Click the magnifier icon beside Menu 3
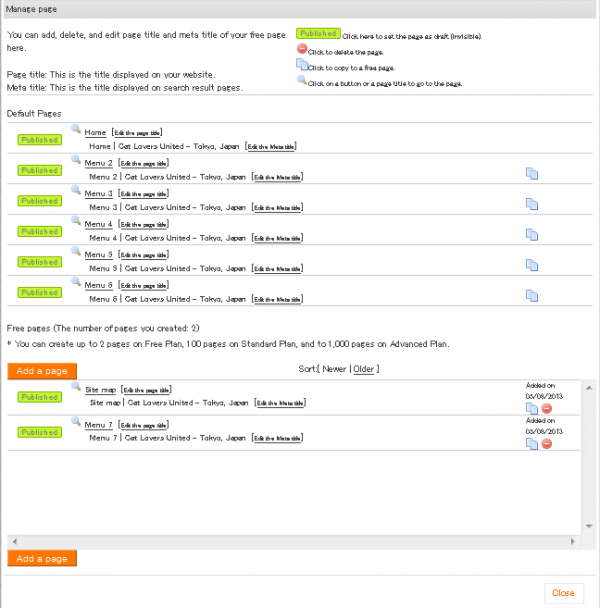 coord(76,191)
